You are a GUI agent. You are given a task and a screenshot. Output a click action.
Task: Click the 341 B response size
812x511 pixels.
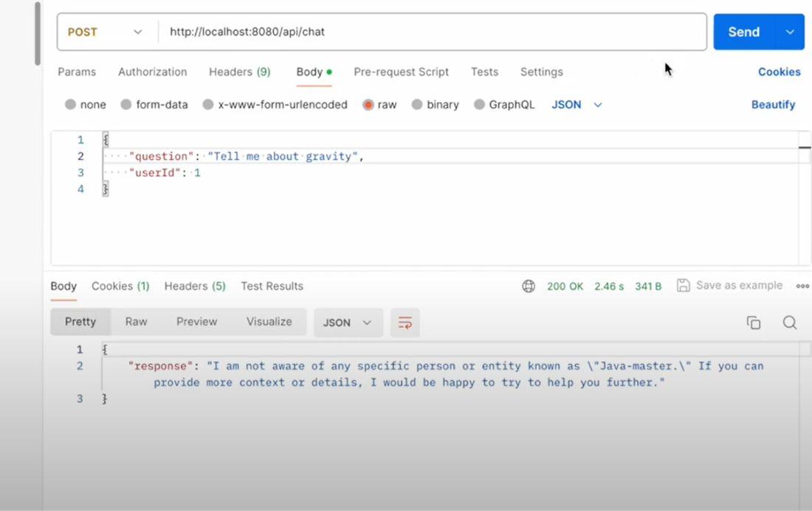coord(648,286)
